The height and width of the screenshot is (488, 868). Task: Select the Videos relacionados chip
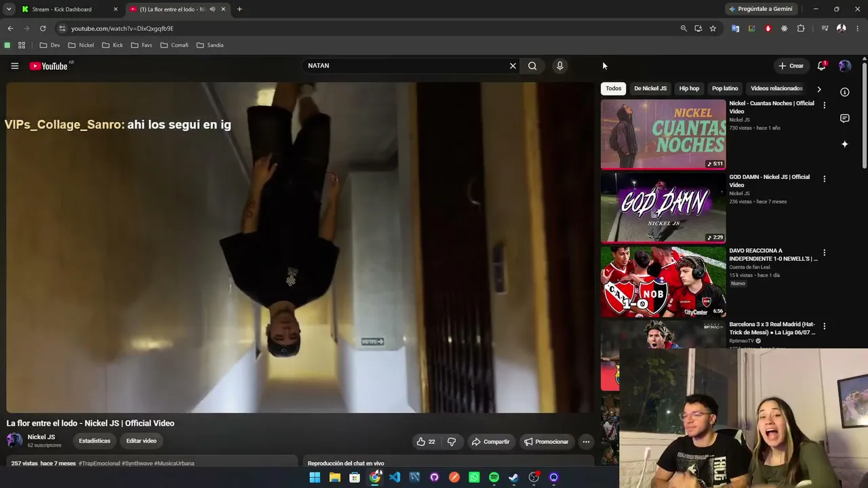pyautogui.click(x=776, y=88)
